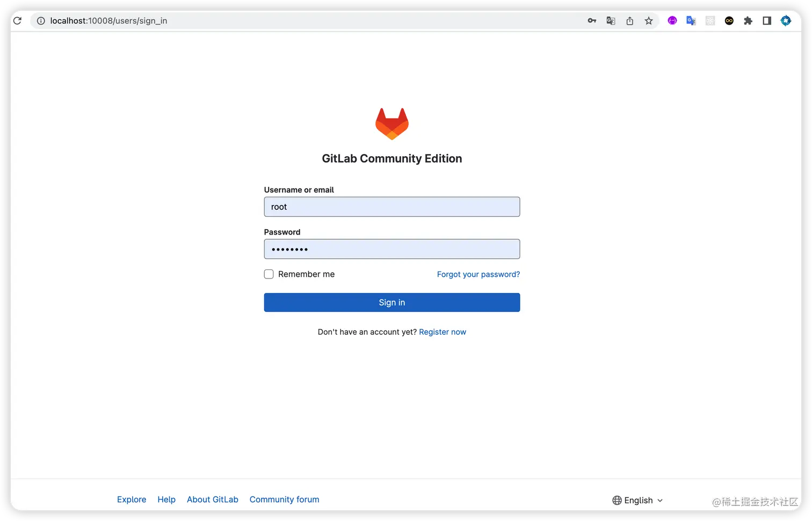Open the Explore footer link
This screenshot has height=521, width=812.
coord(132,500)
